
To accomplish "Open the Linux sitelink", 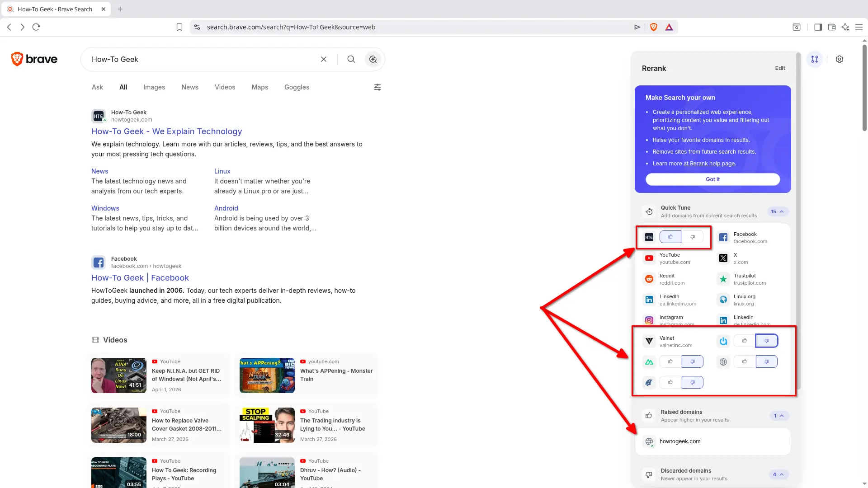I will coord(222,171).
